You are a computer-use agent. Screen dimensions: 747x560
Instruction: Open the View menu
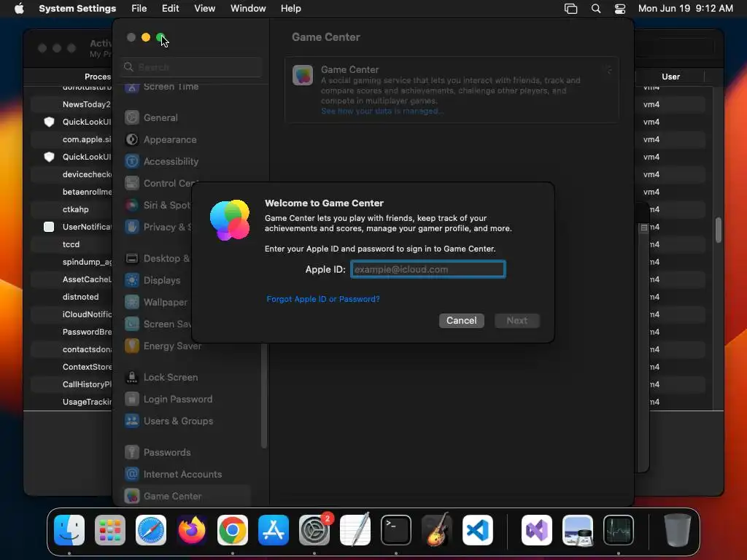click(204, 9)
